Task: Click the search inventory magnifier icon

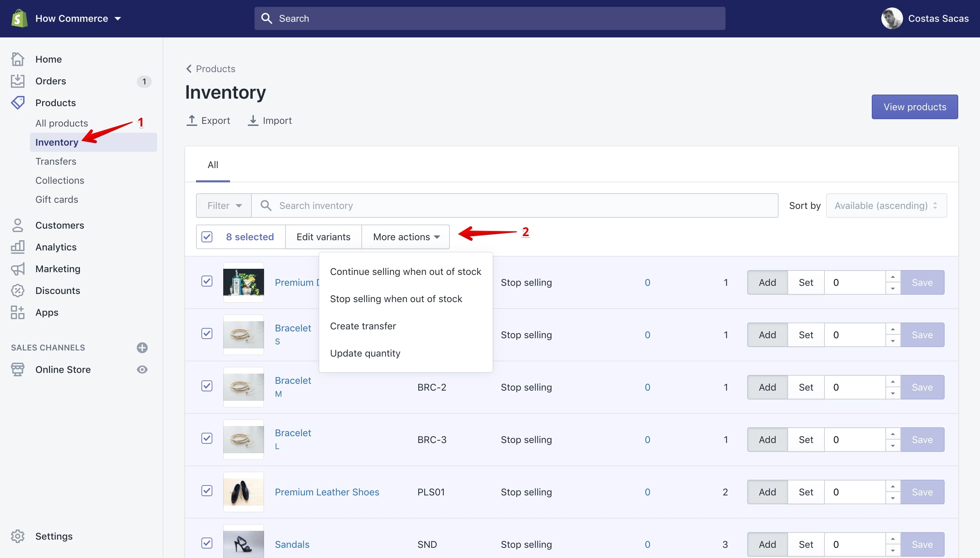Action: coord(266,206)
